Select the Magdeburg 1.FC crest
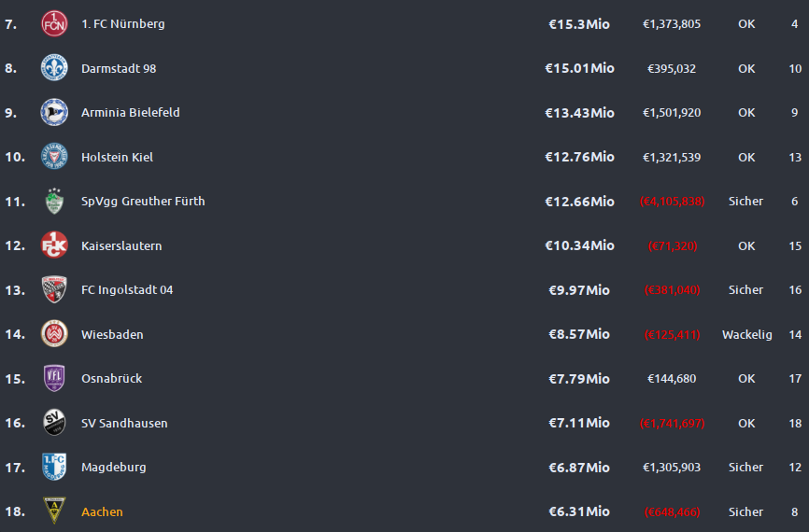The image size is (809, 532). pos(54,467)
